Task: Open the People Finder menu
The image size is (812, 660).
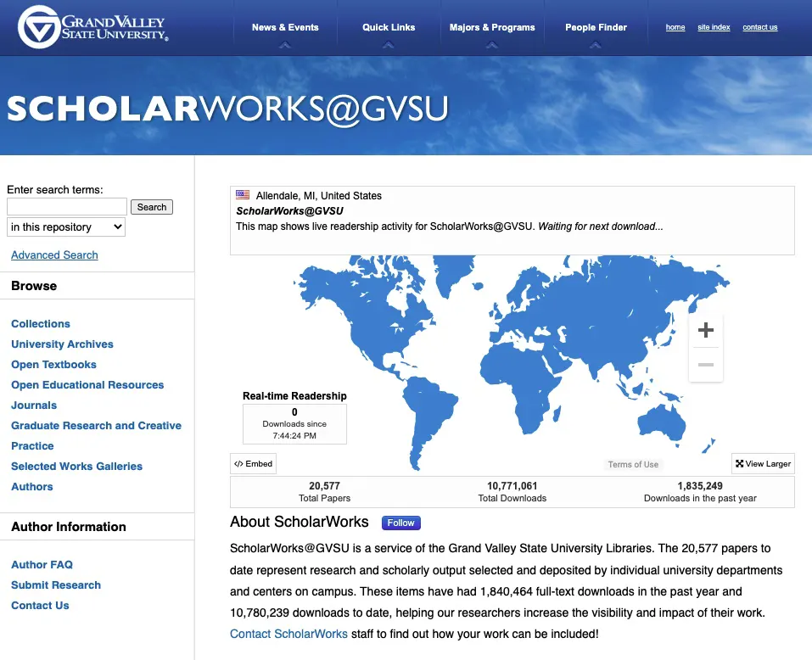Action: (596, 27)
